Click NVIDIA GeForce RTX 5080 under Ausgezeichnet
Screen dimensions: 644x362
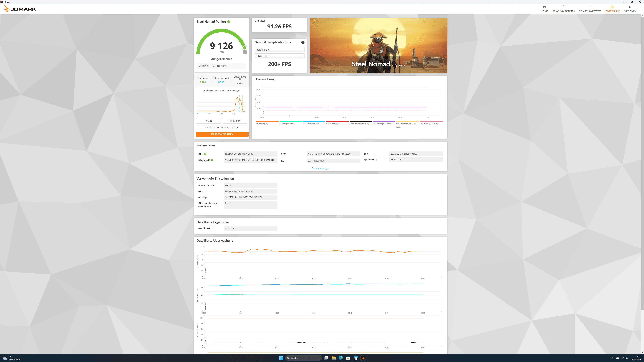click(221, 66)
